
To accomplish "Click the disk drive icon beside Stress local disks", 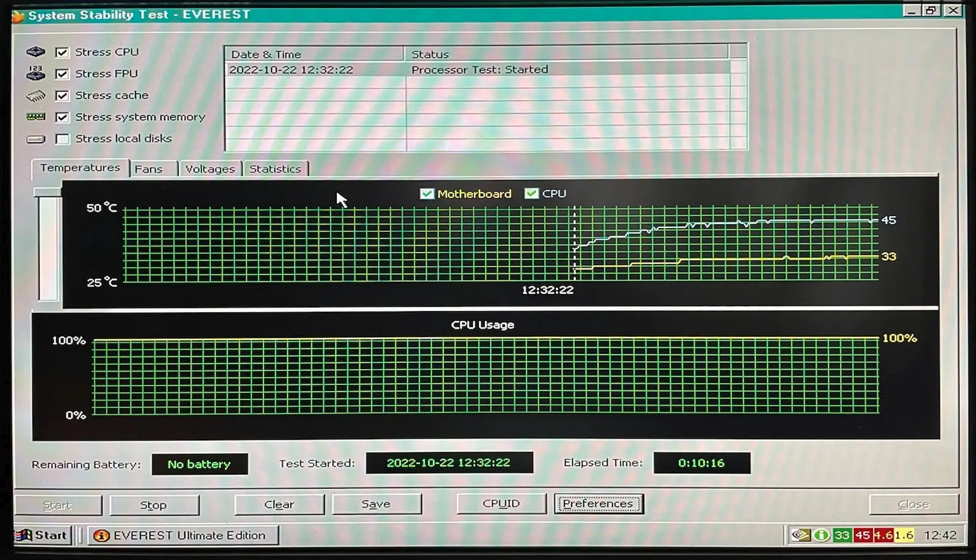I will (36, 139).
